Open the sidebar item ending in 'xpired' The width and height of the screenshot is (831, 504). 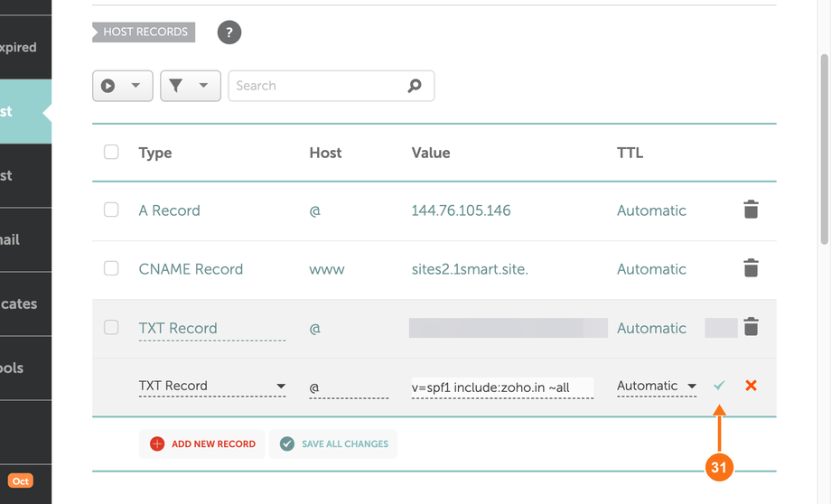[25, 47]
